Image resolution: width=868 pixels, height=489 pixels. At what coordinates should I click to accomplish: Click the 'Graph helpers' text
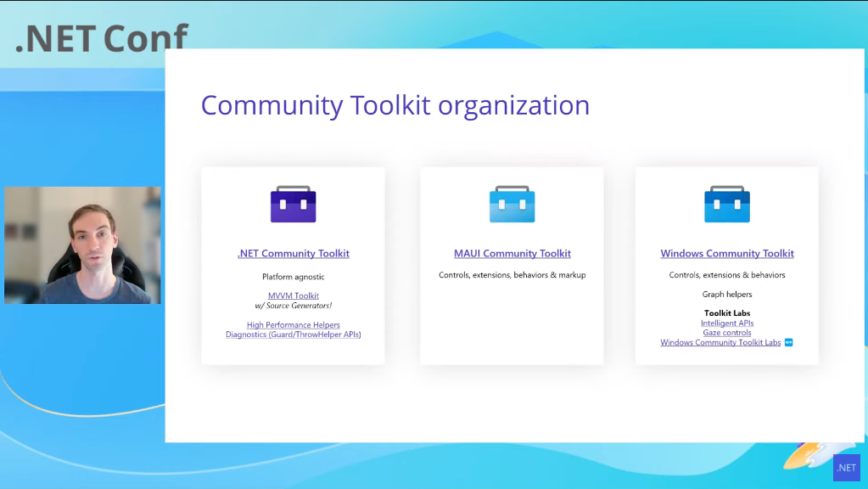(x=727, y=294)
